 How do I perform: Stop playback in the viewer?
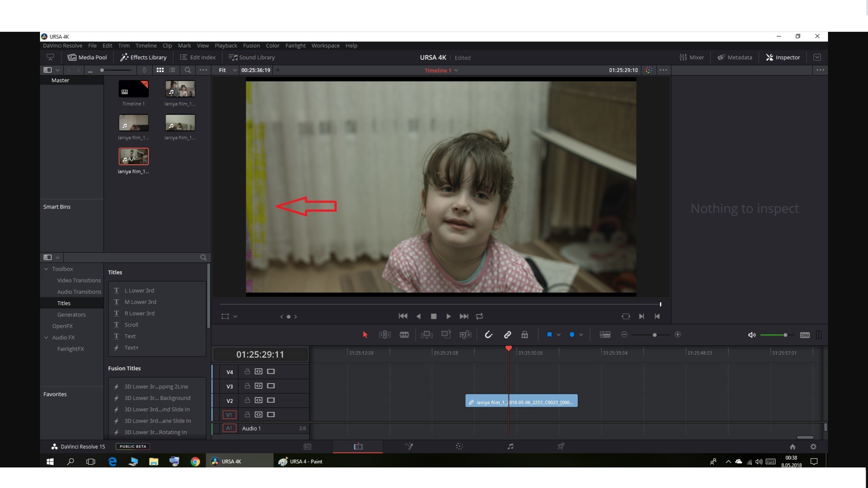[x=434, y=316]
